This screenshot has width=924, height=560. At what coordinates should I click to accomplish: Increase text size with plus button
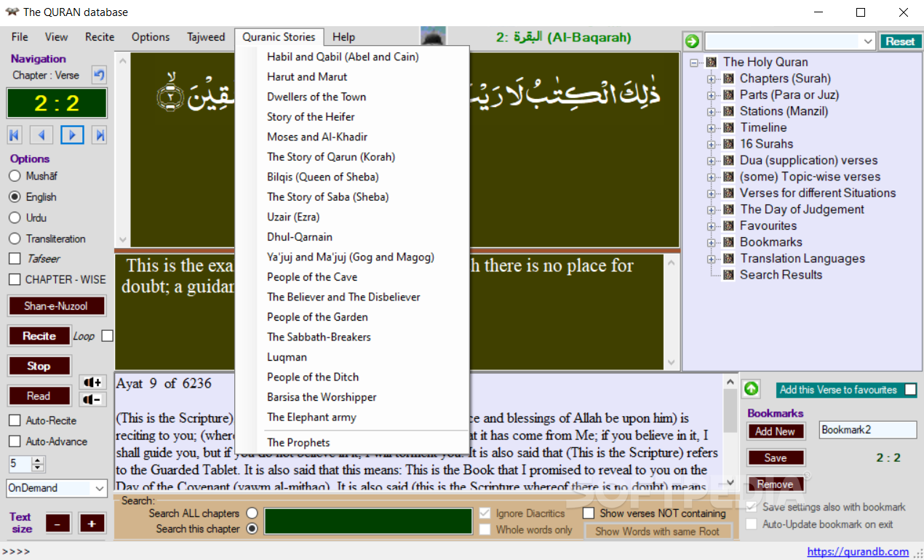click(92, 523)
